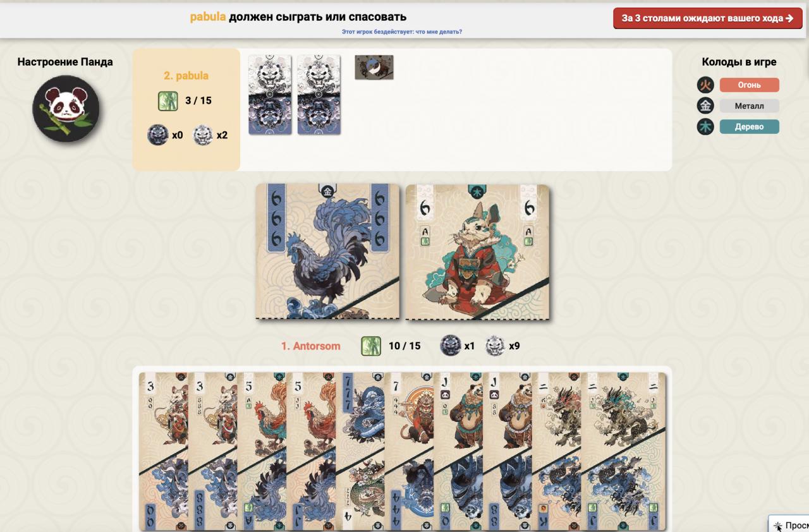Click Antorsom's dark panda token icon
Screen dimensions: 809x532
pos(451,346)
